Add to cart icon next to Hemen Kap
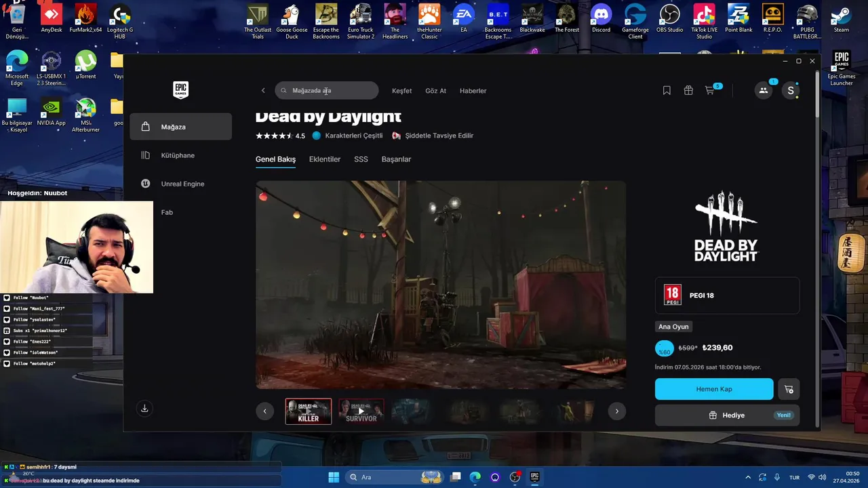Screen dimensions: 868x488 [789, 389]
